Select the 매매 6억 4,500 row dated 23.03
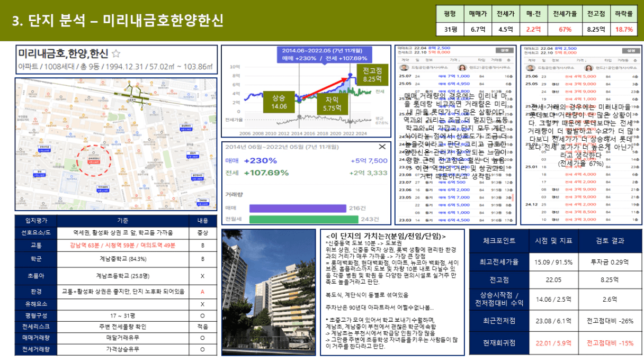Viewport: 644px width, 362px height. tap(455, 220)
